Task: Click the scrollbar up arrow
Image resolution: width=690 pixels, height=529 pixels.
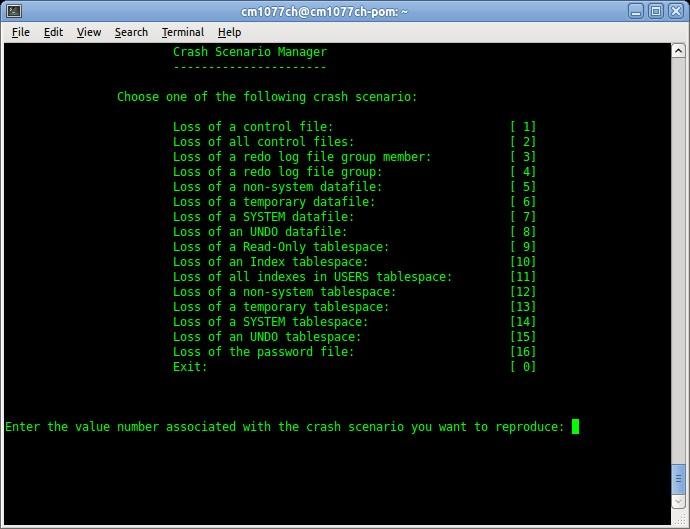Action: (680, 51)
